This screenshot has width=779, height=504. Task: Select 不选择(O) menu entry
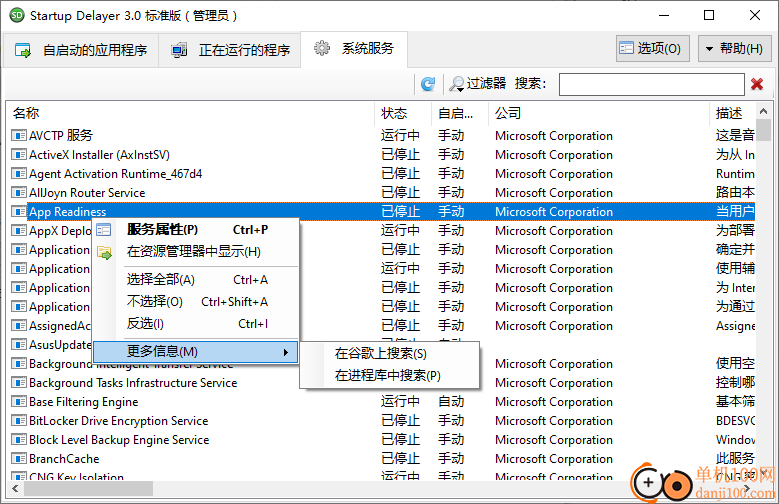pyautogui.click(x=197, y=302)
